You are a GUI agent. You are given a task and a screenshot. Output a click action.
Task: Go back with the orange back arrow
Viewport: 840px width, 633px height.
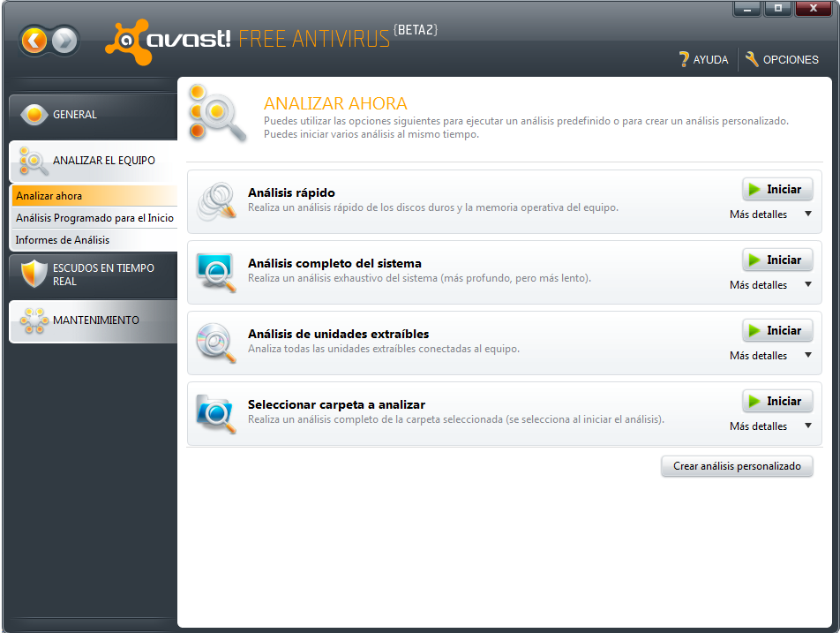pyautogui.click(x=34, y=41)
